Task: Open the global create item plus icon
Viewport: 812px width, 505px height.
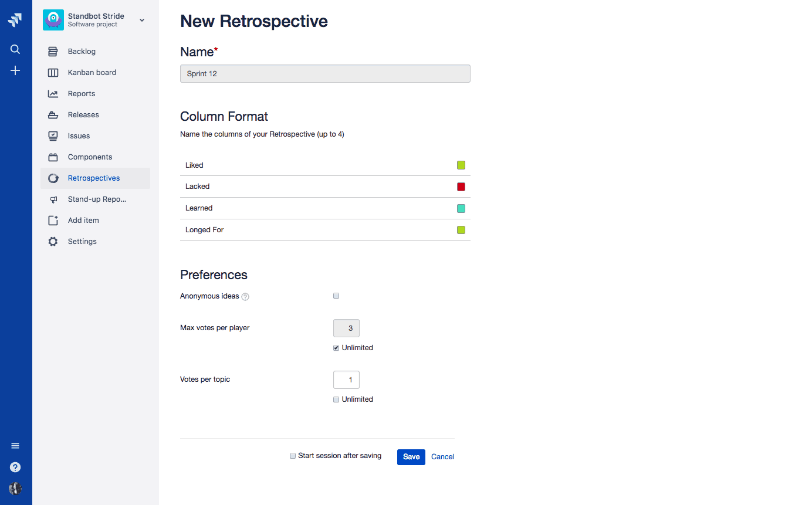Action: [15, 70]
